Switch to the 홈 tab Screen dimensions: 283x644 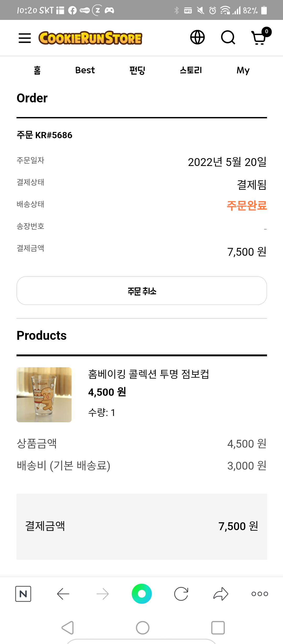click(x=37, y=70)
